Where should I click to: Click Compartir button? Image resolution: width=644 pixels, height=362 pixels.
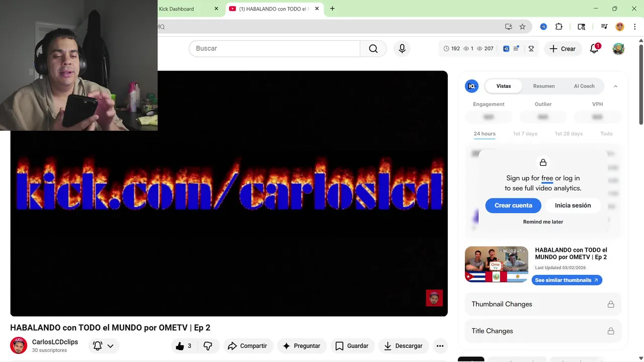click(x=248, y=346)
